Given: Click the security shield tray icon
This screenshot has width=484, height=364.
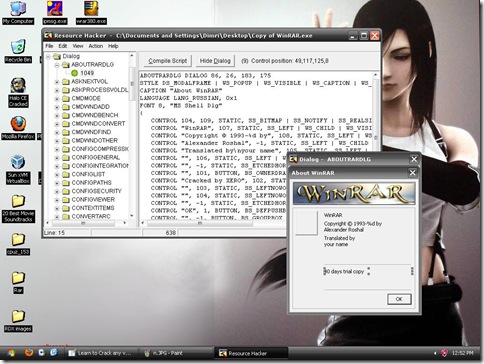Looking at the screenshot, I should click(x=444, y=353).
